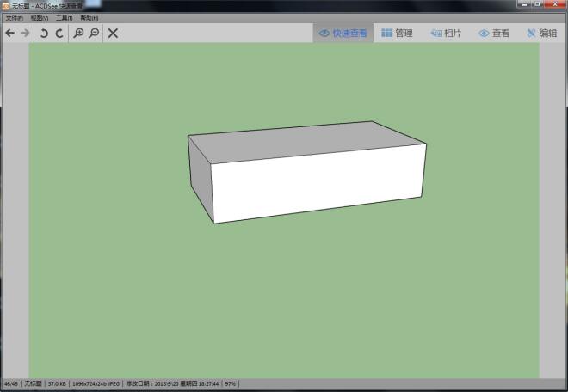This screenshot has height=392, width=568.
Task: Rotate the image clockwise
Action: click(59, 34)
